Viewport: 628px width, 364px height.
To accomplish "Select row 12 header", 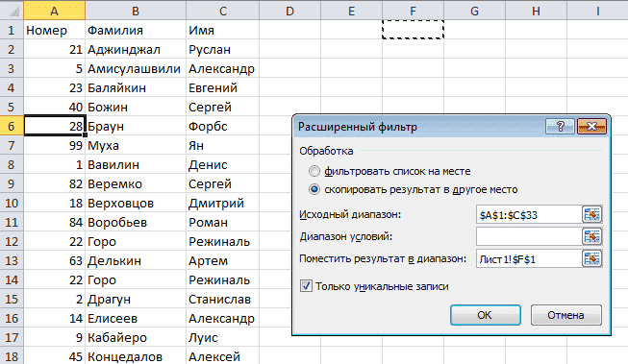I will tap(12, 241).
